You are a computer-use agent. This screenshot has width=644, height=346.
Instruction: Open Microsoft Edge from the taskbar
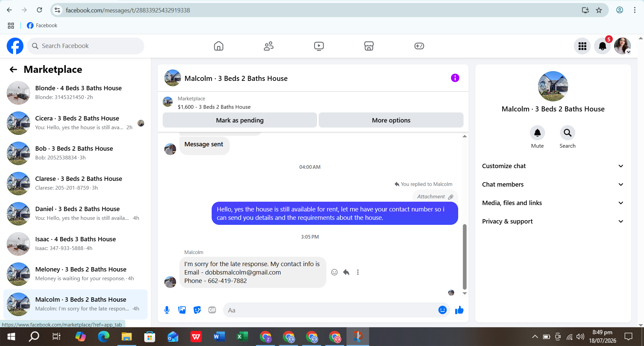click(103, 336)
